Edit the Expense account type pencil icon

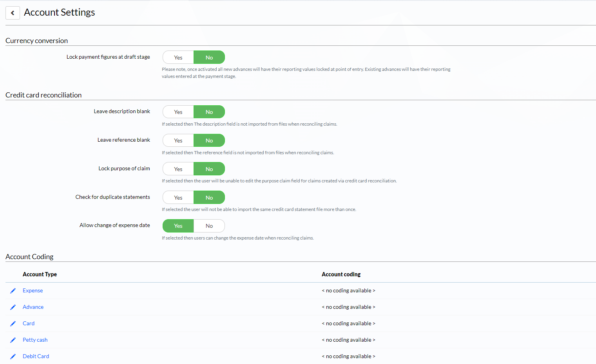coord(13,291)
